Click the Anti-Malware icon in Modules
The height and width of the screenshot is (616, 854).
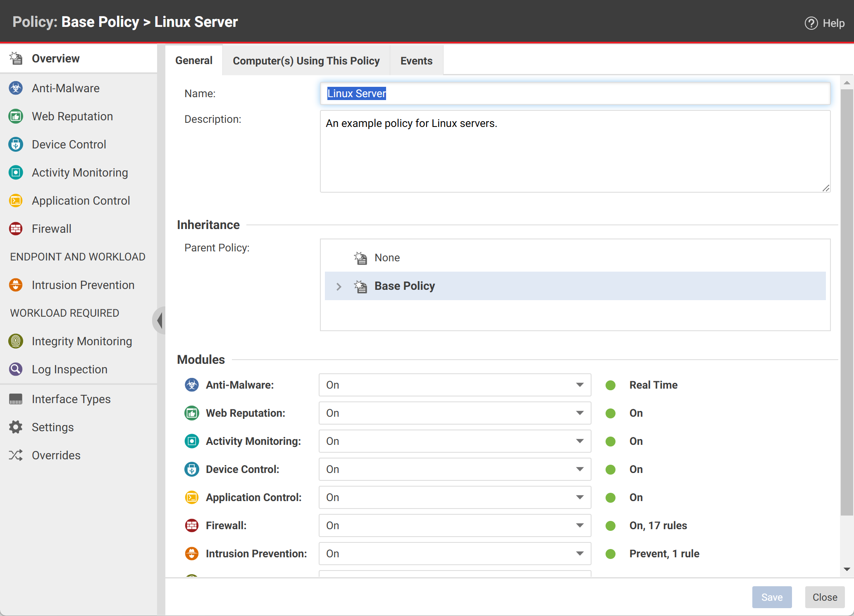coord(191,385)
